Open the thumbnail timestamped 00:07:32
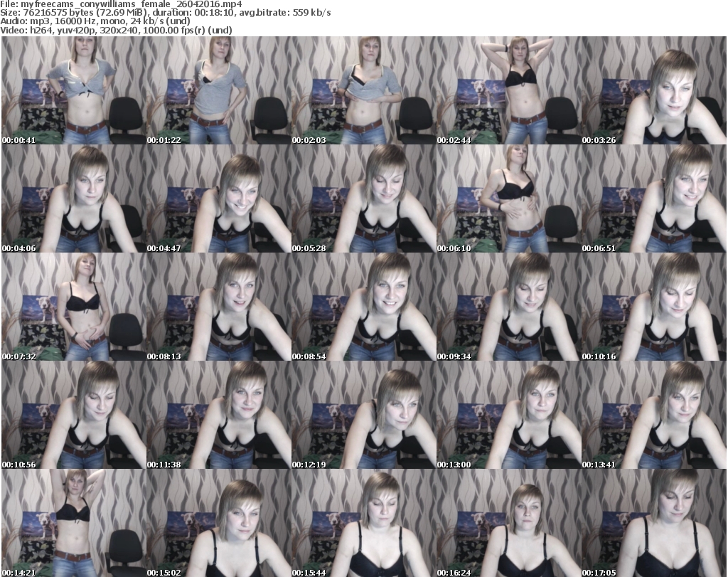Image resolution: width=728 pixels, height=577 pixels. coord(74,307)
